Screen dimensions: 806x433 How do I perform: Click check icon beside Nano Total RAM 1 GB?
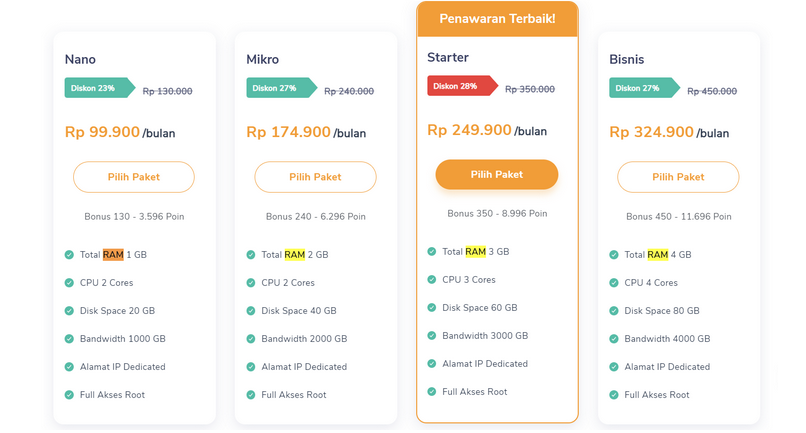pyautogui.click(x=69, y=255)
